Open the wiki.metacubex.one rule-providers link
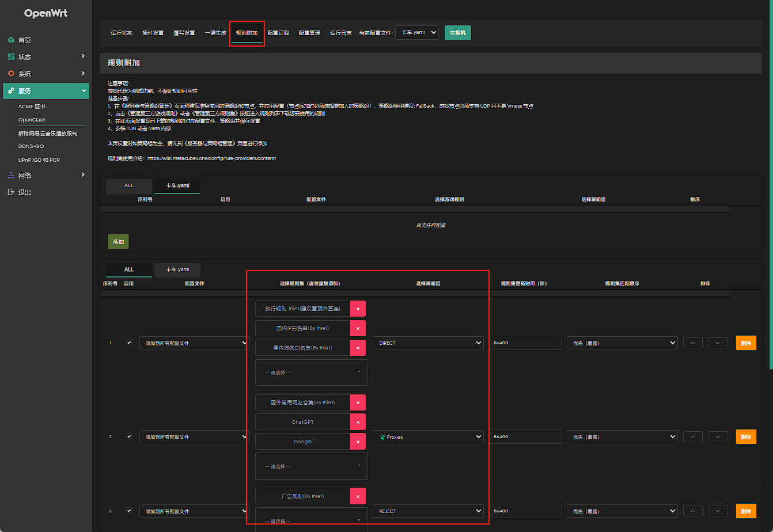773x532 pixels. (212, 158)
